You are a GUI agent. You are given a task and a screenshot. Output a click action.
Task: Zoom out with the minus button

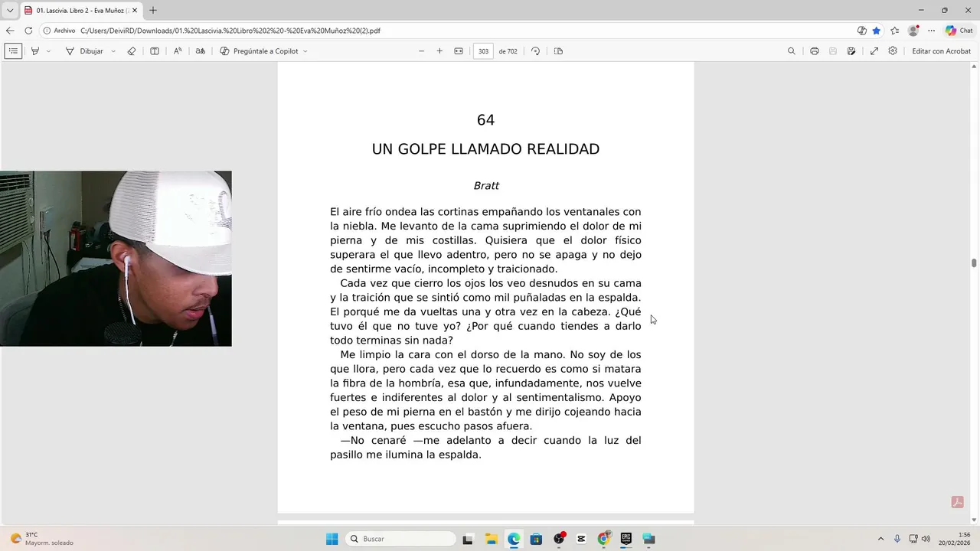(421, 51)
